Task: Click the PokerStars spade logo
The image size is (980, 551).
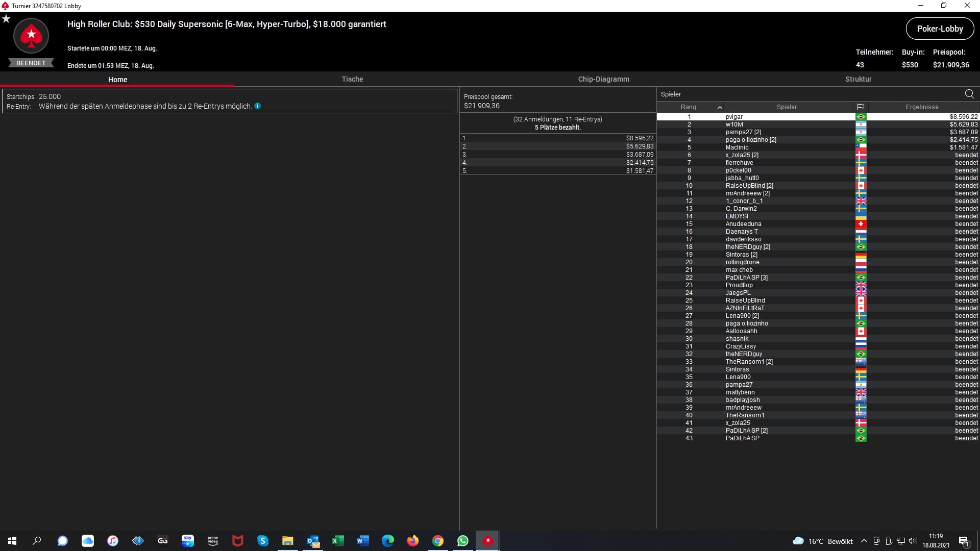Action: coord(31,36)
